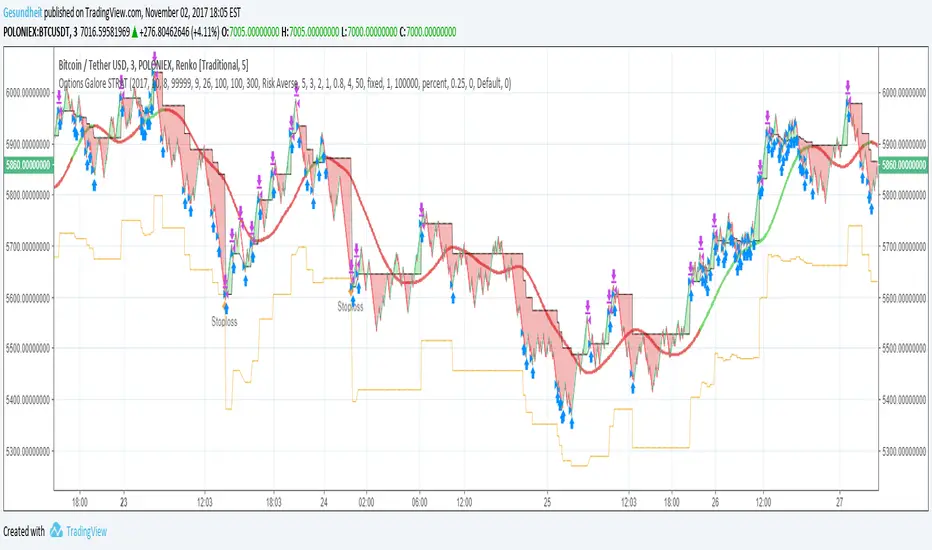Click the 5700.00000000 label on left price axis
This screenshot has width=932, height=550.
(28, 246)
